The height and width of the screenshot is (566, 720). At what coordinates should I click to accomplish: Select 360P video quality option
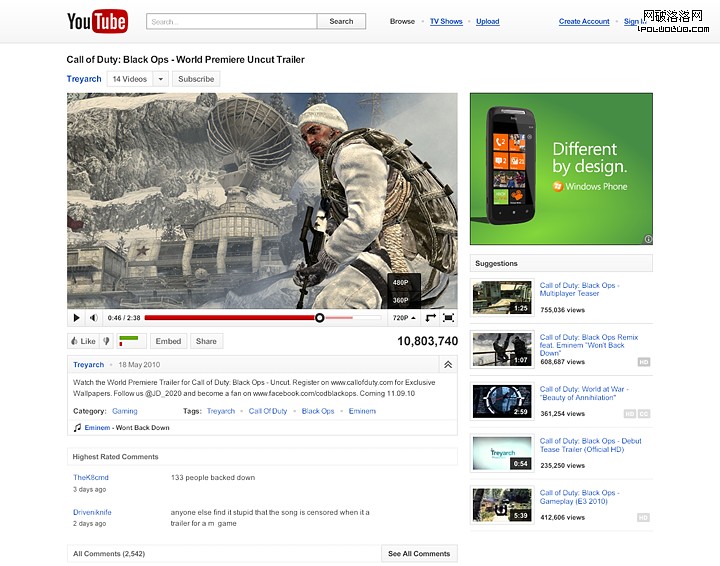(x=401, y=300)
